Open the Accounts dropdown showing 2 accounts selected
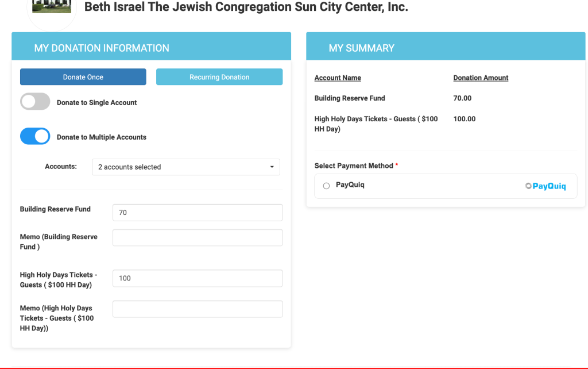This screenshot has height=369, width=588. pyautogui.click(x=185, y=167)
